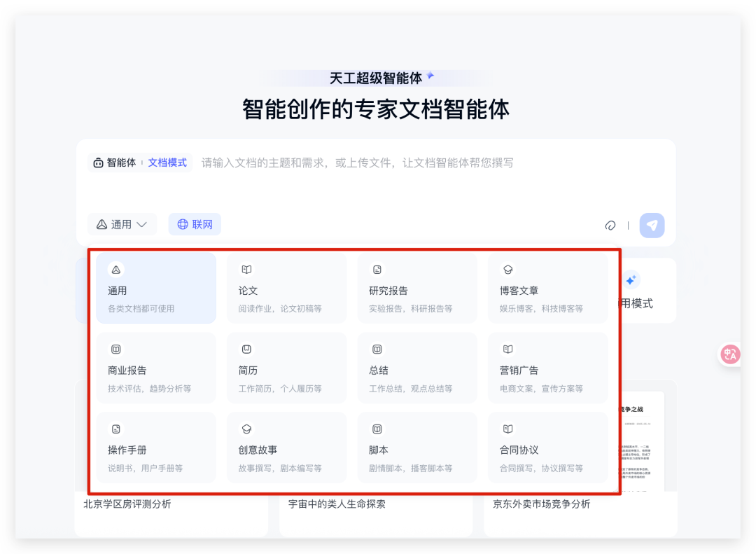This screenshot has height=554, width=756.
Task: Click the icon on 总结 card
Action: tap(377, 349)
